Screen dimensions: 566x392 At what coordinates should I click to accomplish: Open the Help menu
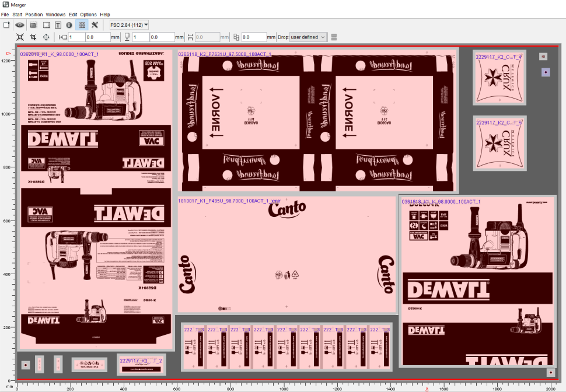click(x=105, y=15)
